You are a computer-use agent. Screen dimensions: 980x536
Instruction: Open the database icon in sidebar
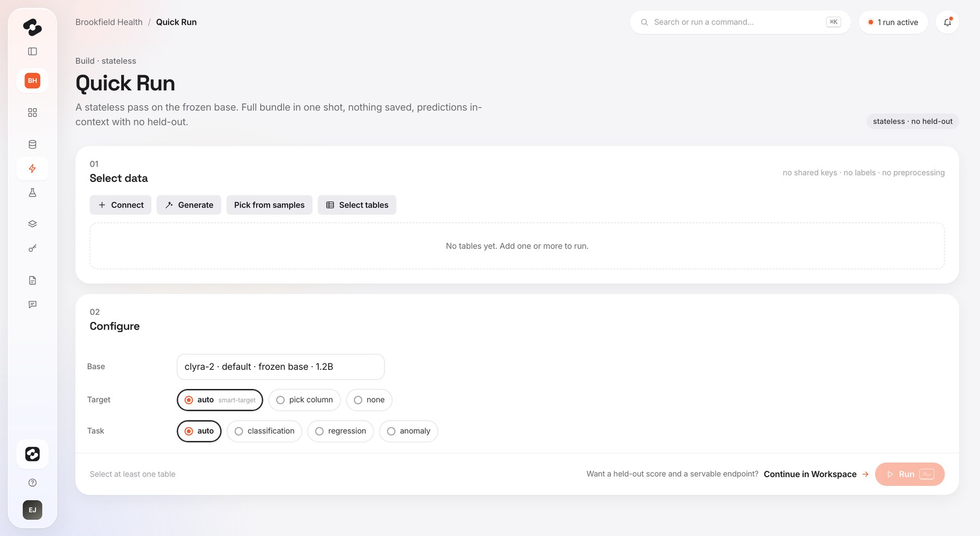point(32,144)
